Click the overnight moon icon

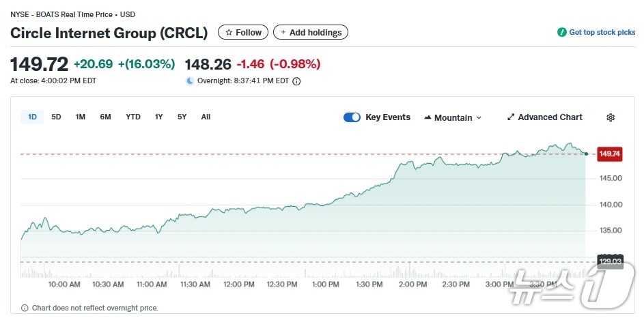click(190, 81)
